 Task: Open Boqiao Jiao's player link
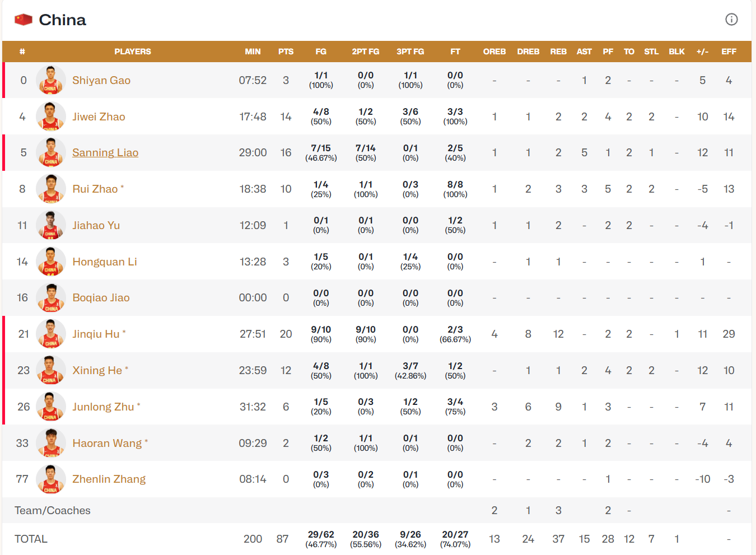point(101,298)
